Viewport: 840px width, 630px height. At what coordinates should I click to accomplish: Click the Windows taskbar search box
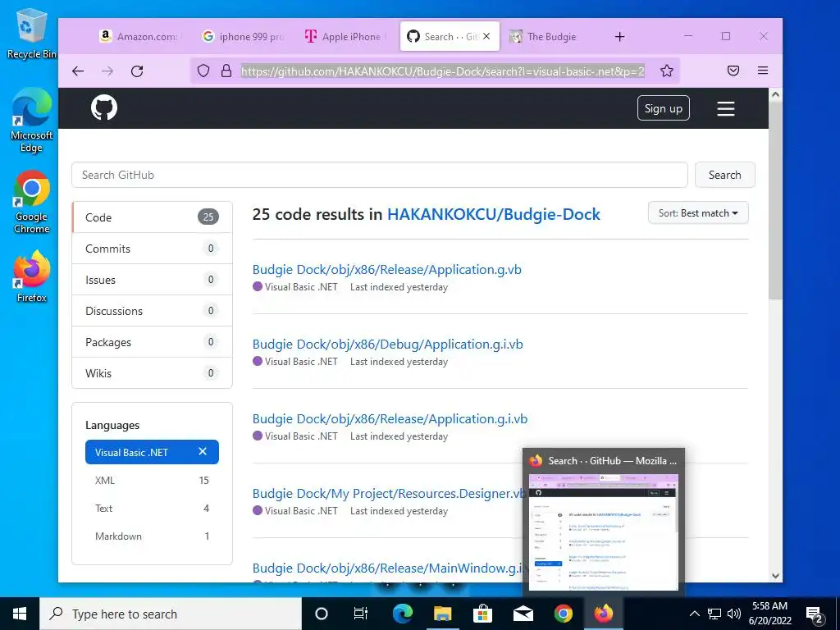171,614
